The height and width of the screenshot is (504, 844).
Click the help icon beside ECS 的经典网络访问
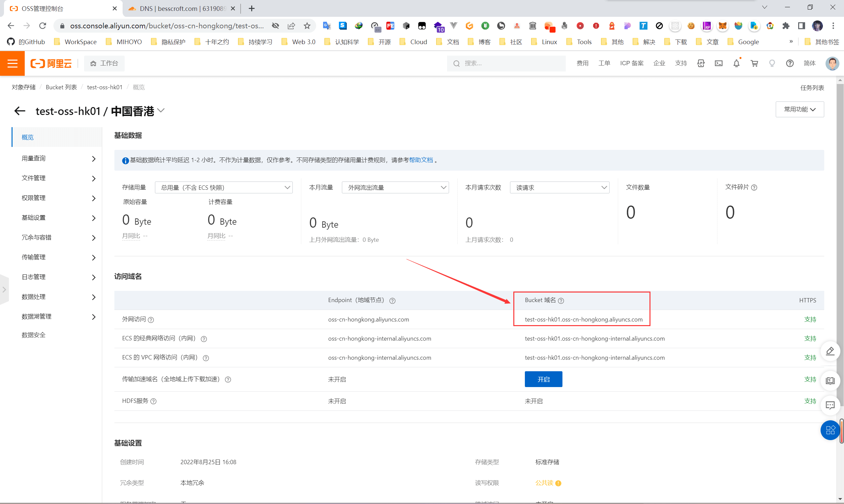204,339
